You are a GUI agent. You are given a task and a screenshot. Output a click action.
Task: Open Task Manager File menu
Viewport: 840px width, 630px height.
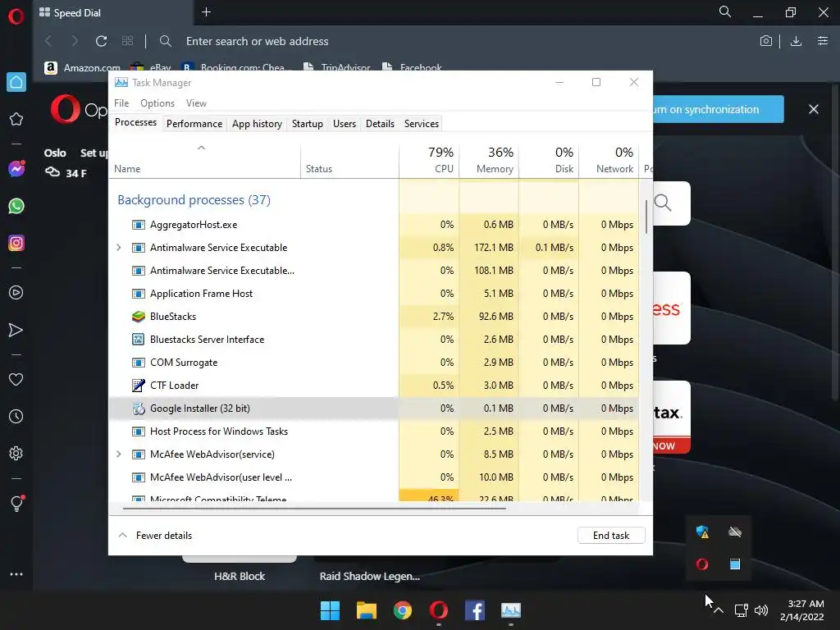[121, 103]
